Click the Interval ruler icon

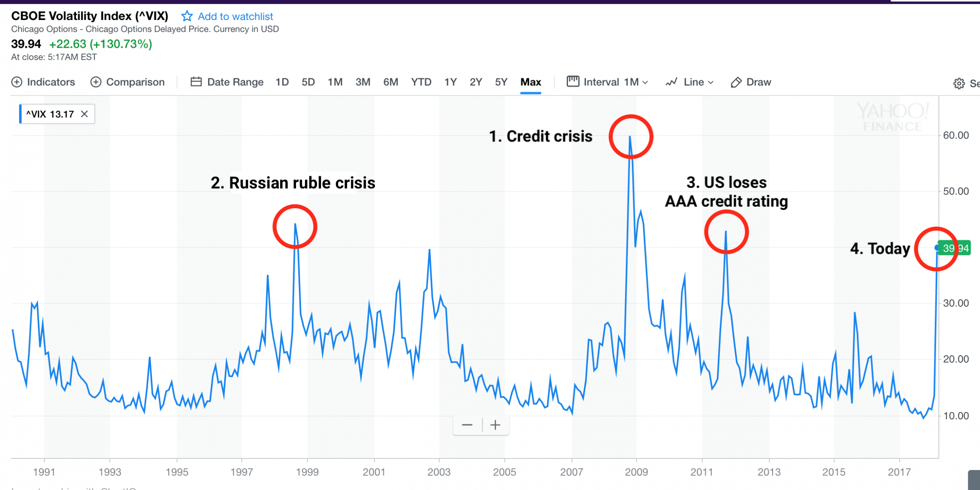pos(573,82)
